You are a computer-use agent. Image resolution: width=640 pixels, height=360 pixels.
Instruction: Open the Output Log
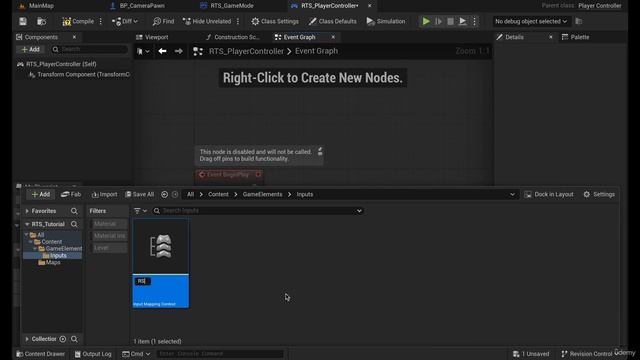(93, 354)
